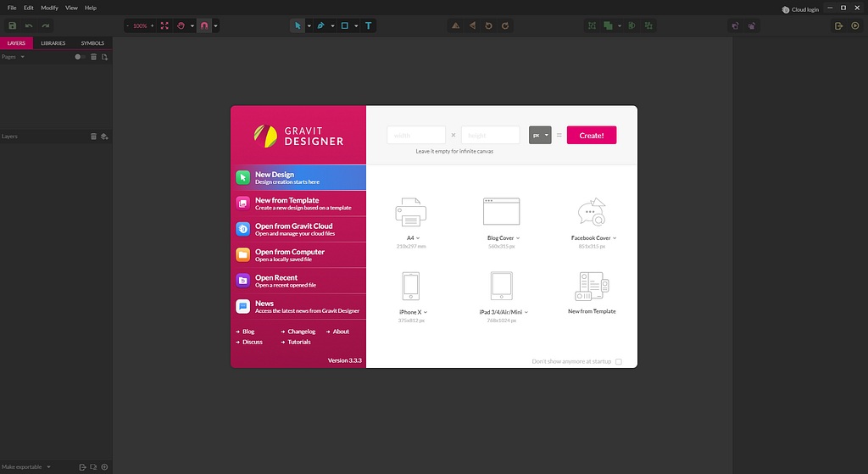The width and height of the screenshot is (868, 474).
Task: Click the Redo arrow icon
Action: click(46, 25)
